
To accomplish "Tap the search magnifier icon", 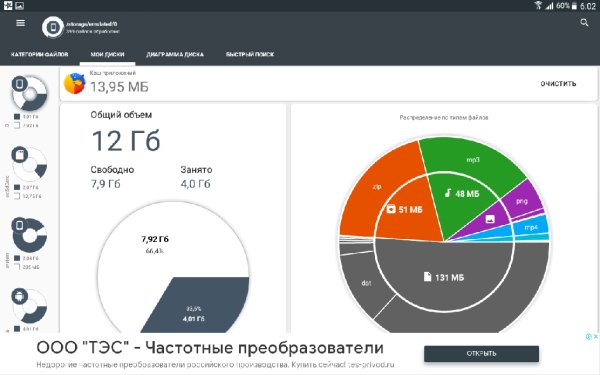I will point(584,23).
